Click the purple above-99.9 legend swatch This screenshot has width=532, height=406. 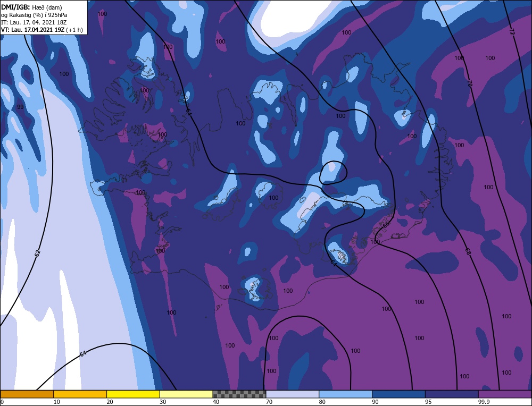click(505, 394)
